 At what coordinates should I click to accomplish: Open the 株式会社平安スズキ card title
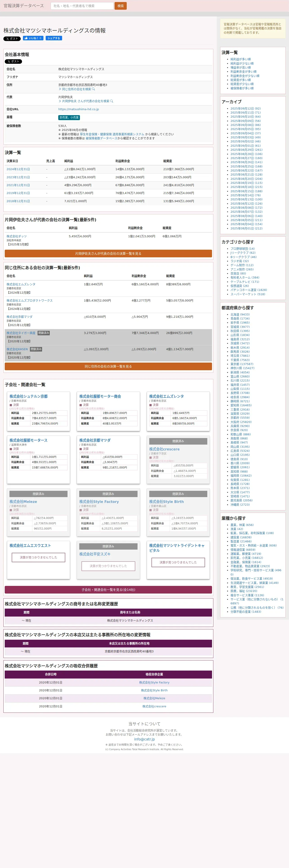tap(95, 554)
